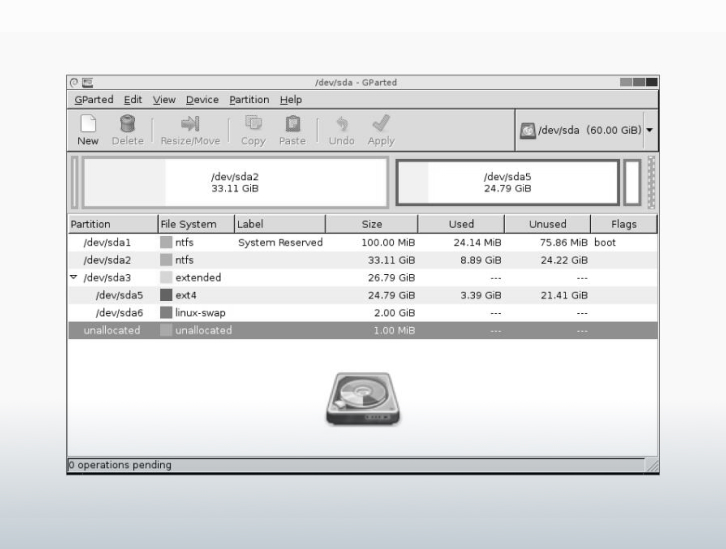Viewport: 726px width, 549px height.
Task: Sort by the Label column header
Action: click(280, 224)
